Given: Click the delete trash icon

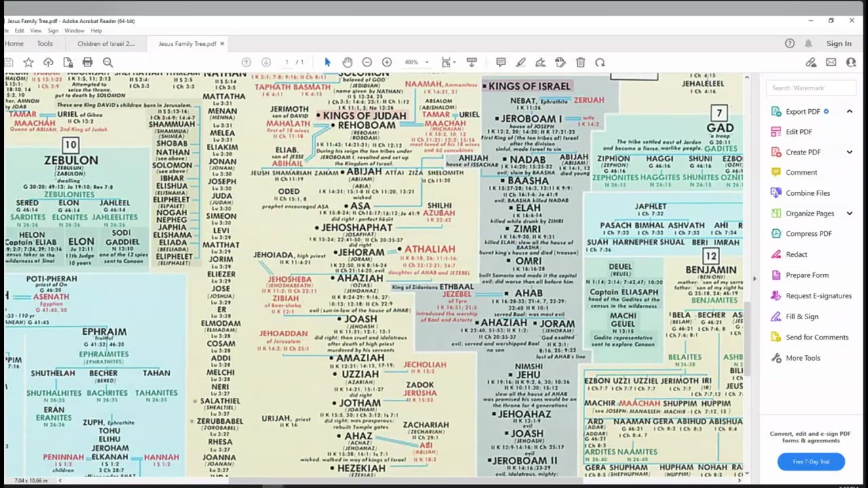Looking at the screenshot, I should (x=580, y=62).
